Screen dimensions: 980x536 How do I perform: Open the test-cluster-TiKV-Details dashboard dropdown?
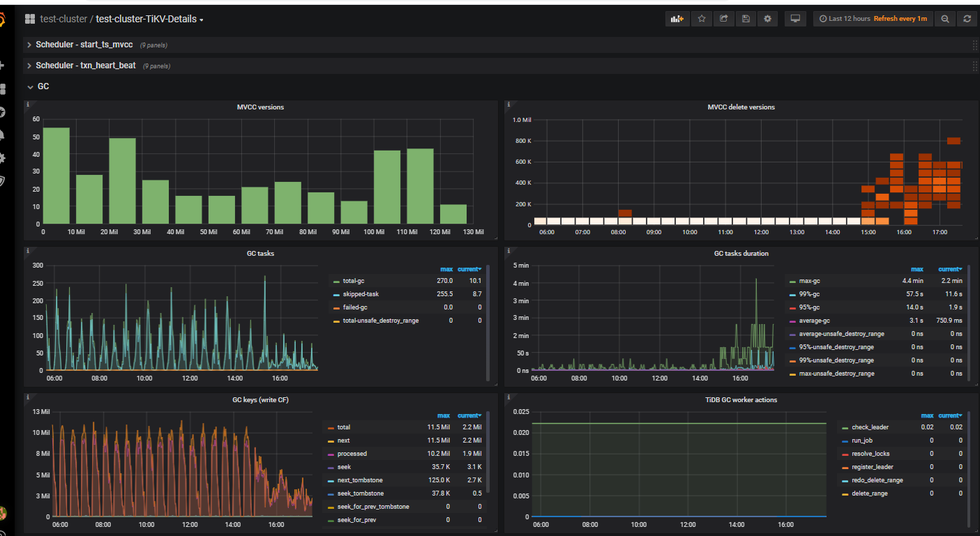click(149, 20)
